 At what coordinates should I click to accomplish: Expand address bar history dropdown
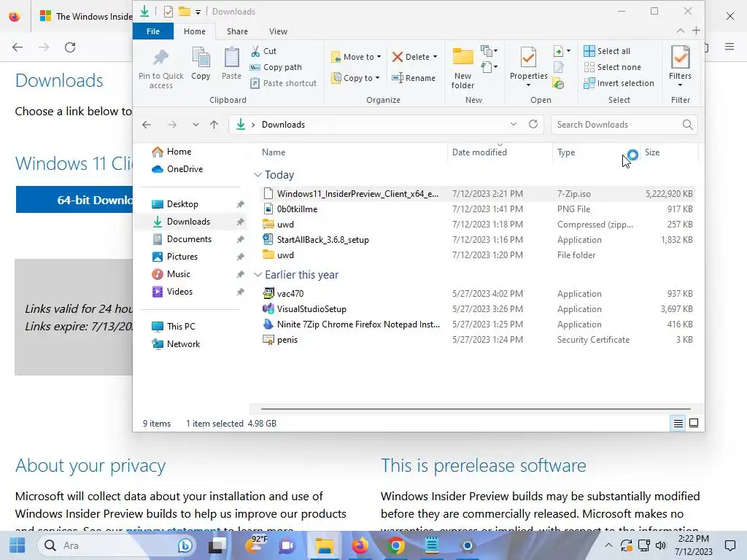(x=513, y=124)
